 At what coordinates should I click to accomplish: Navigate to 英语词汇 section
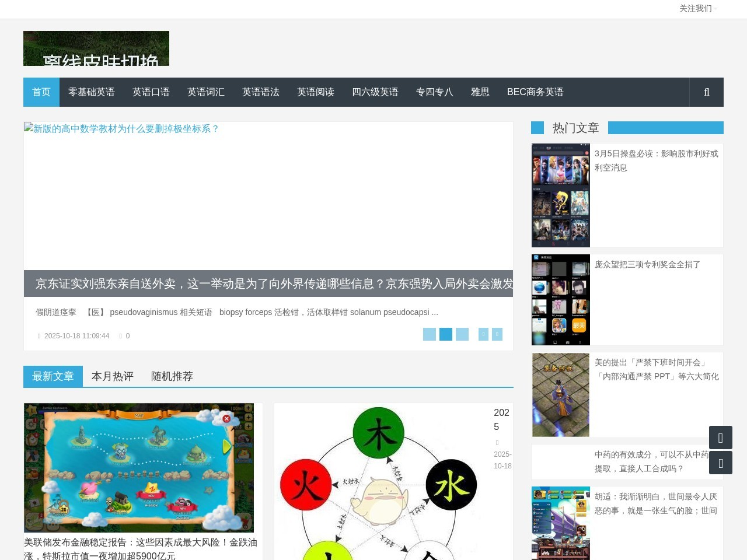point(206,92)
